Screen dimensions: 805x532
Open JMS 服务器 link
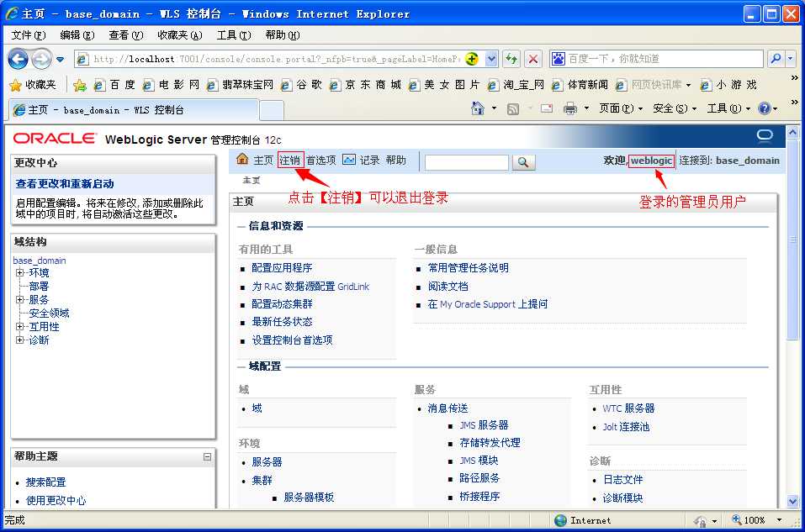pos(484,425)
